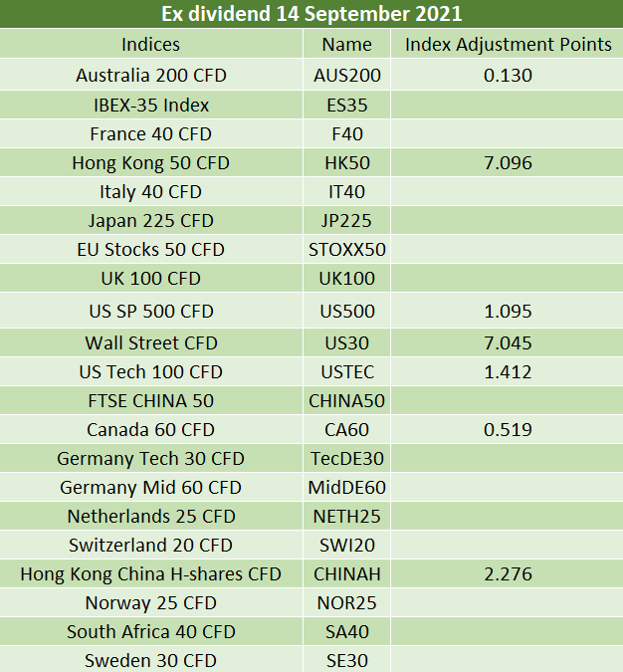This screenshot has width=623, height=672.
Task: Select the Name column header
Action: (346, 44)
